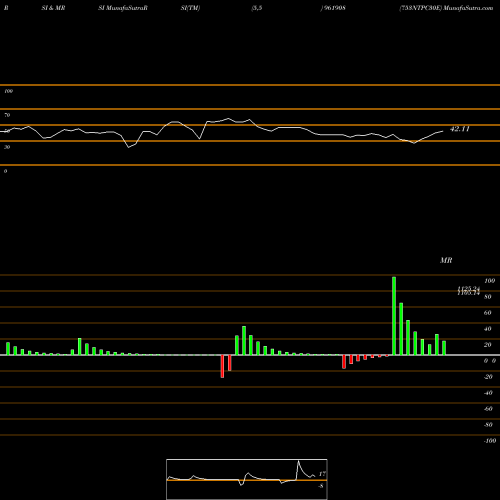Click the MR axis label 60
500x500 pixels.
click(x=488, y=313)
